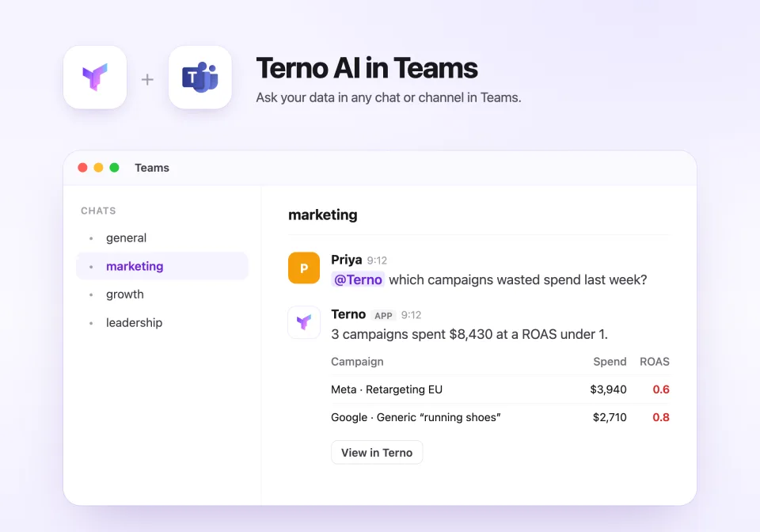
Task: Click the ROAS column header
Action: [655, 362]
